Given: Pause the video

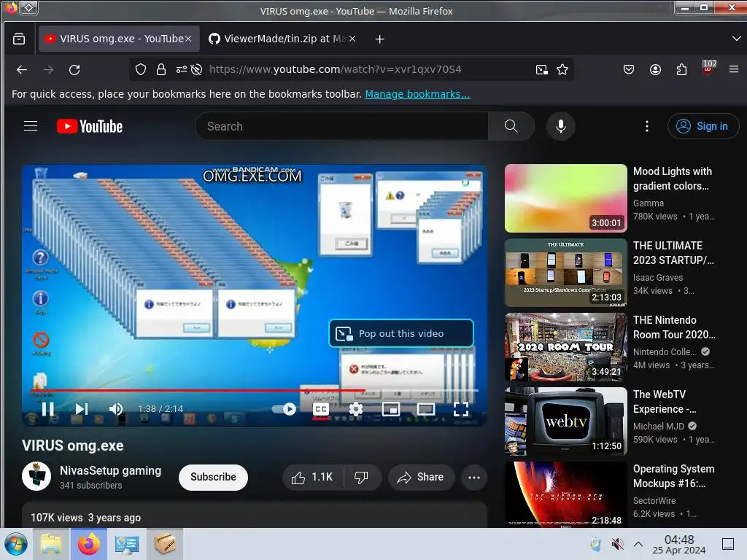Looking at the screenshot, I should (x=47, y=409).
